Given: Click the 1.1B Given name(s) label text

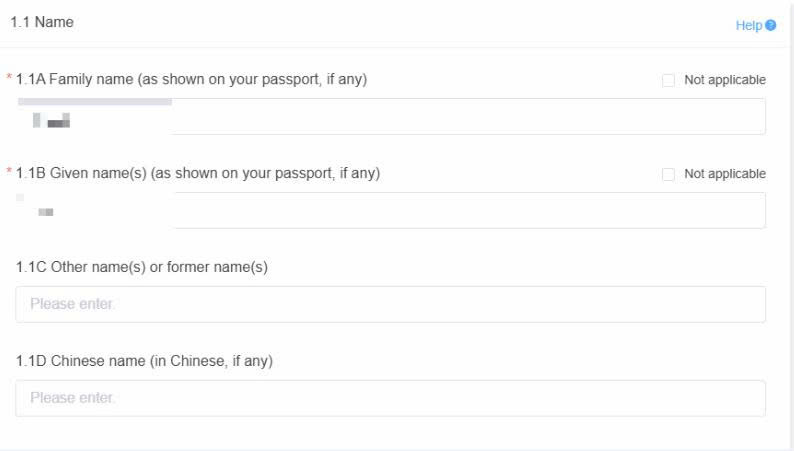Looking at the screenshot, I should (x=198, y=173).
